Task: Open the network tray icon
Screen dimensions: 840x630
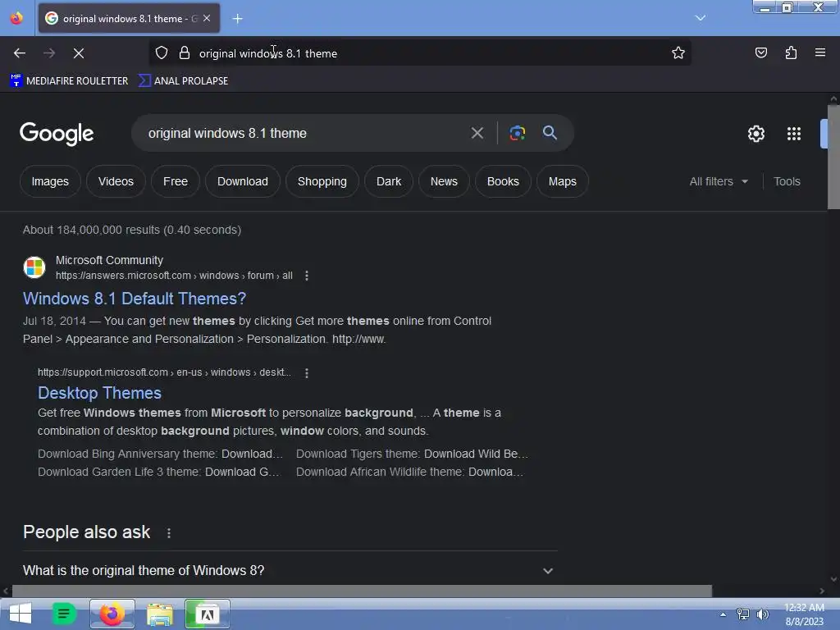Action: pyautogui.click(x=742, y=614)
